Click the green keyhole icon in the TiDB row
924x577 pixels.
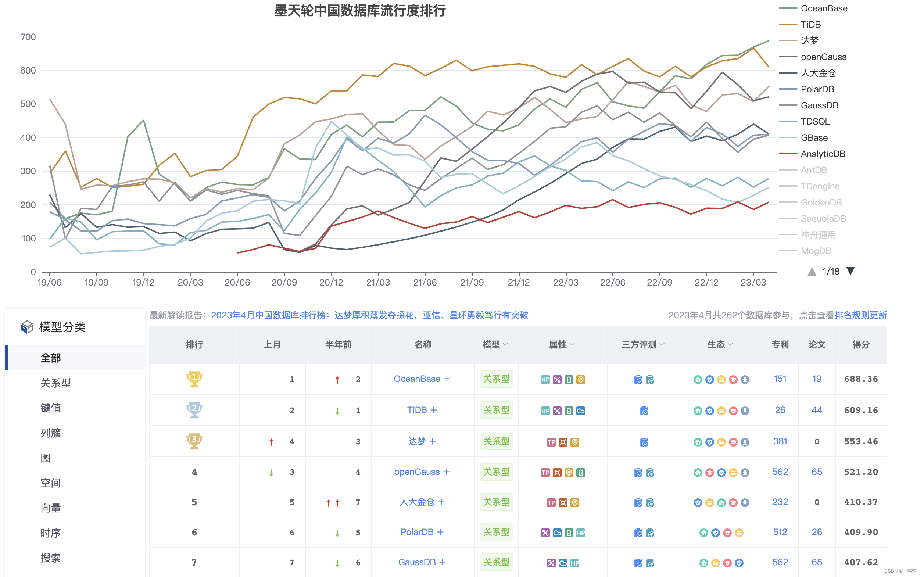click(x=569, y=411)
